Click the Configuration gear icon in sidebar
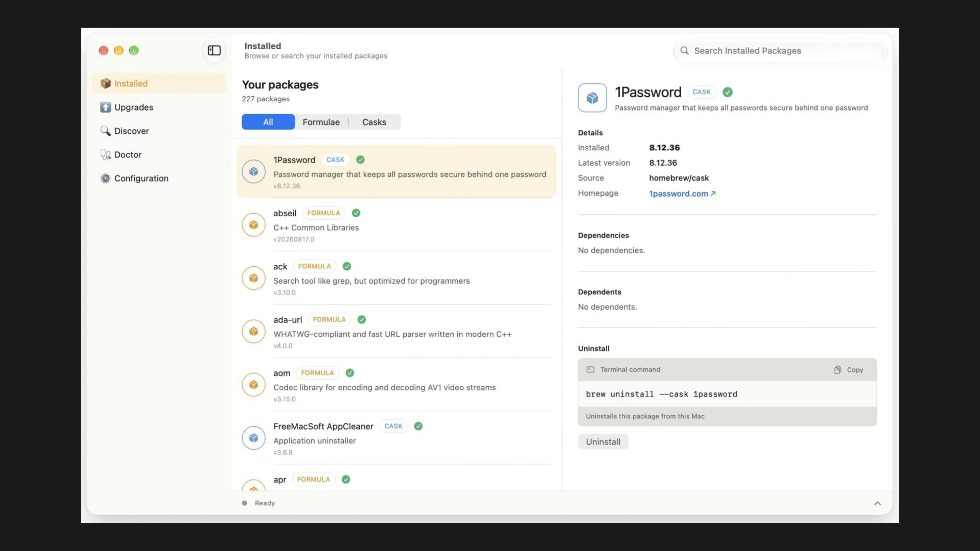Viewport: 980px width, 551px height. pyautogui.click(x=105, y=178)
